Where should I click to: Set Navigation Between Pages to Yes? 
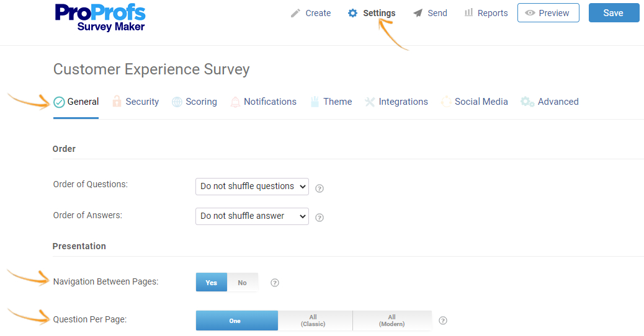212,283
